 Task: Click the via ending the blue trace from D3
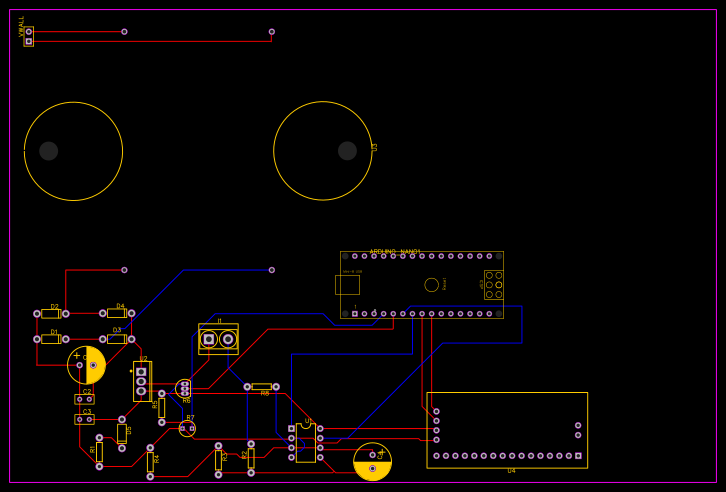pyautogui.click(x=272, y=270)
